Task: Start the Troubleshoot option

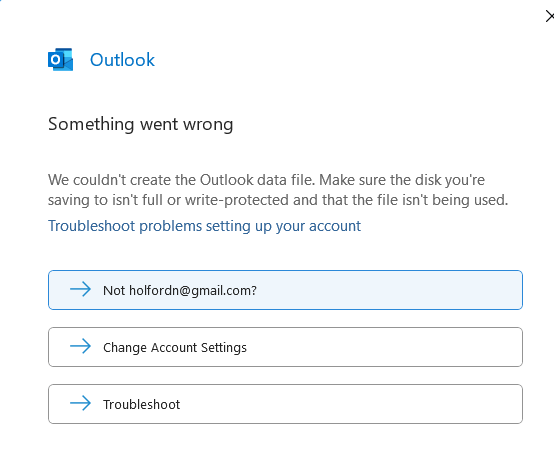Action: [x=285, y=404]
